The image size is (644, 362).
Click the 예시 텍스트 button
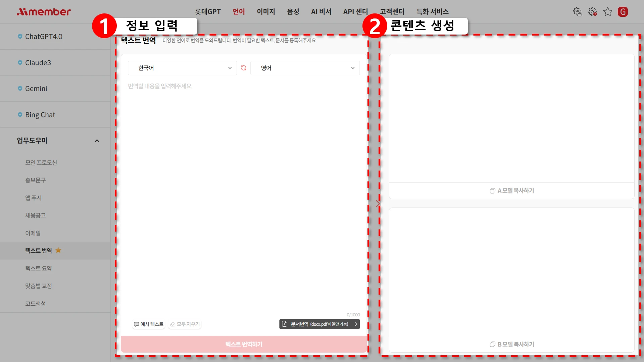pos(149,324)
